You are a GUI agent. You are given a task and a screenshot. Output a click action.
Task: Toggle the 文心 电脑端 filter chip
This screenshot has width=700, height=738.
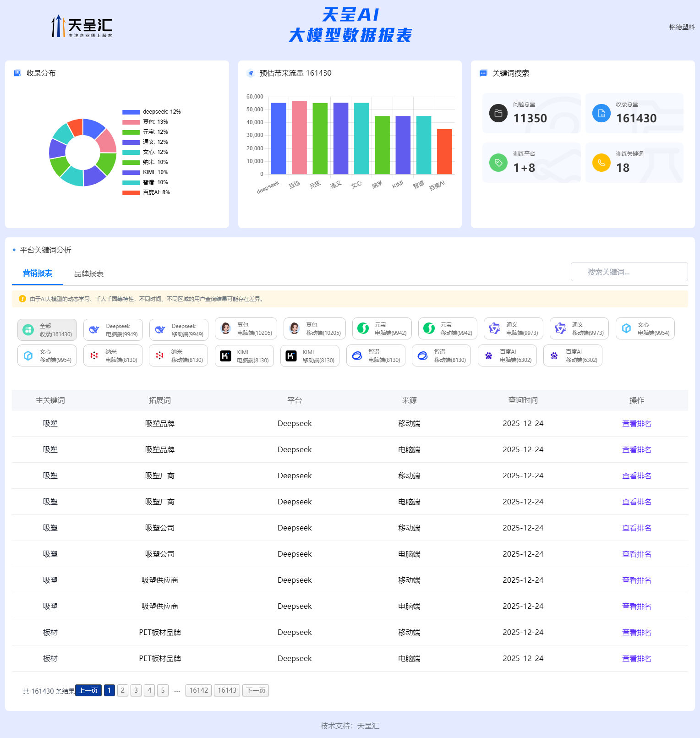645,328
